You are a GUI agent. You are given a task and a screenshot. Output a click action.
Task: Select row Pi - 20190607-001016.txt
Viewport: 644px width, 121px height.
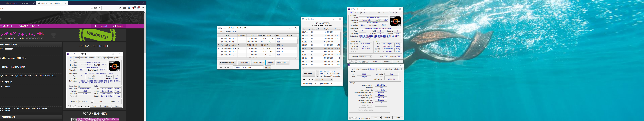pyautogui.click(x=257, y=48)
